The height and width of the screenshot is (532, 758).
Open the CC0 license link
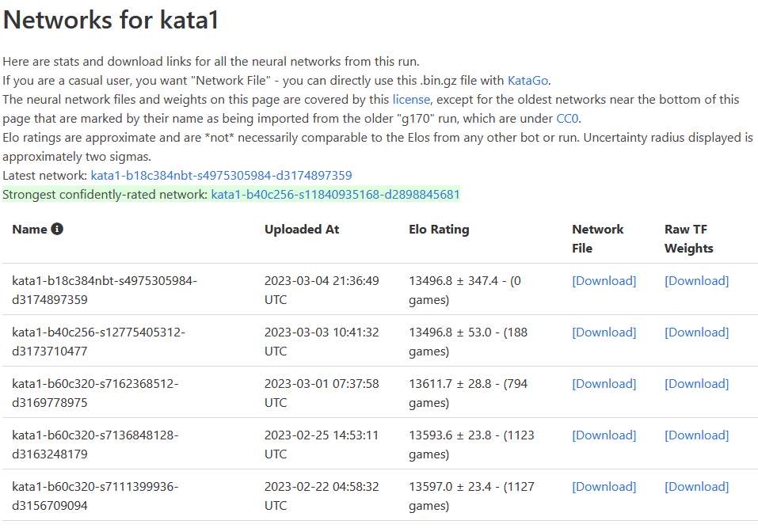568,119
